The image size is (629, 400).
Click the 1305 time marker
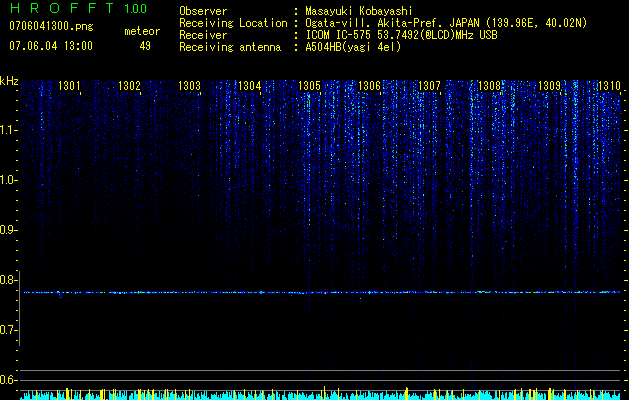[x=309, y=86]
